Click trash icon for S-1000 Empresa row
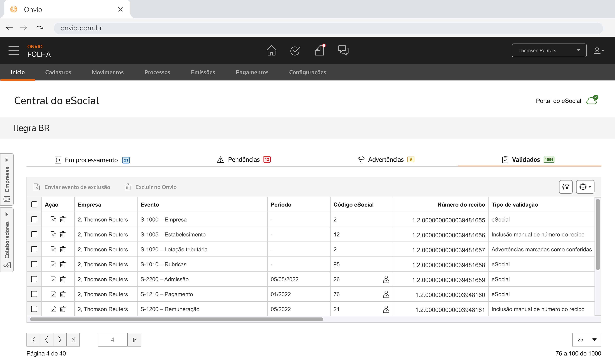 coord(63,219)
